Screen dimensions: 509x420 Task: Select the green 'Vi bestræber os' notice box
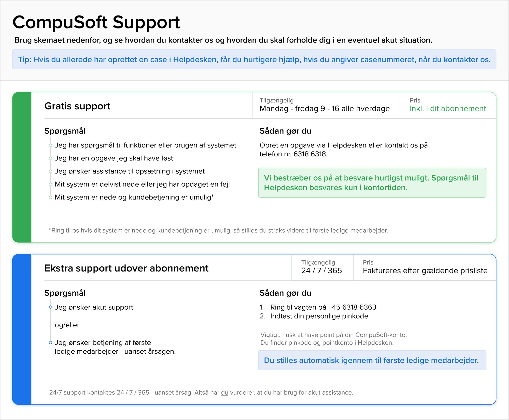coord(372,183)
